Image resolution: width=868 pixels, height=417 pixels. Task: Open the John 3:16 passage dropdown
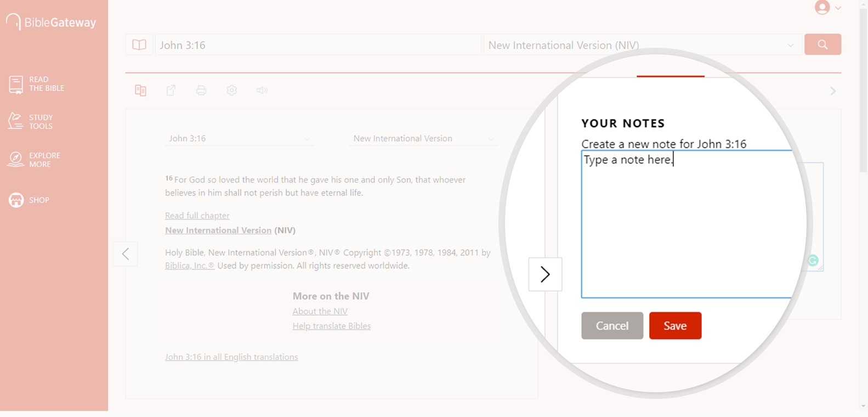(240, 138)
